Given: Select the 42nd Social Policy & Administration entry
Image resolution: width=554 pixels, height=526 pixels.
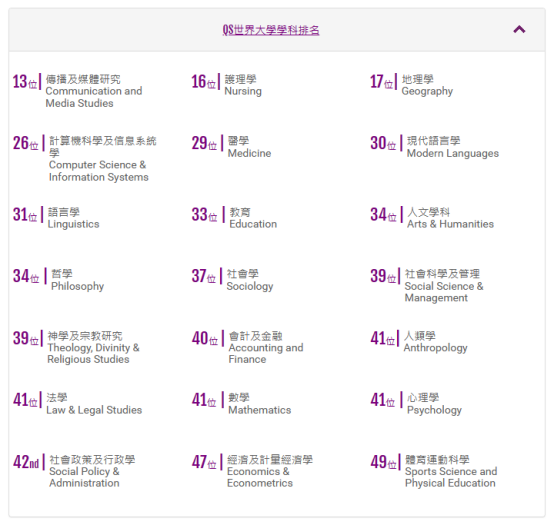Looking at the screenshot, I should 74,471.
